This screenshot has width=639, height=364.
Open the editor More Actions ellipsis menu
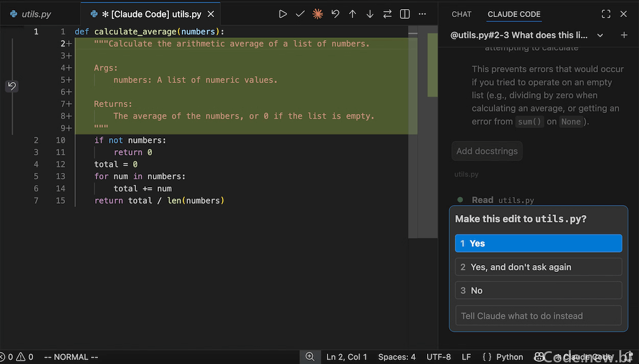pos(422,14)
